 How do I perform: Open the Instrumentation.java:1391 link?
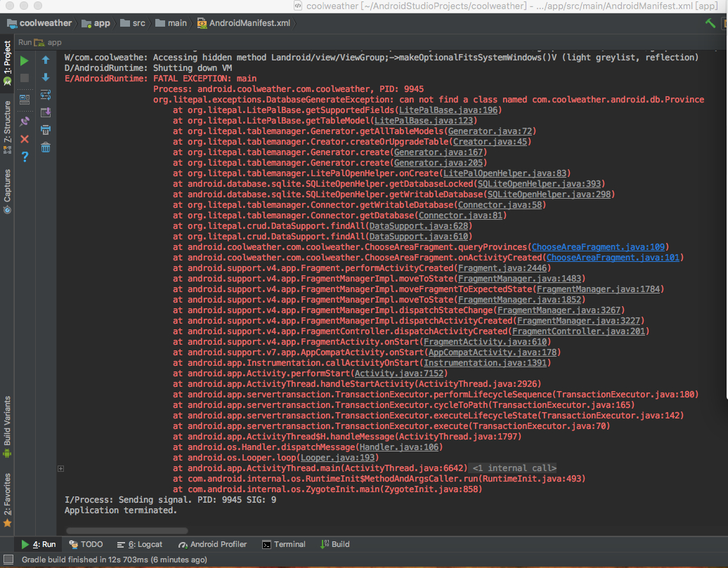coord(485,363)
